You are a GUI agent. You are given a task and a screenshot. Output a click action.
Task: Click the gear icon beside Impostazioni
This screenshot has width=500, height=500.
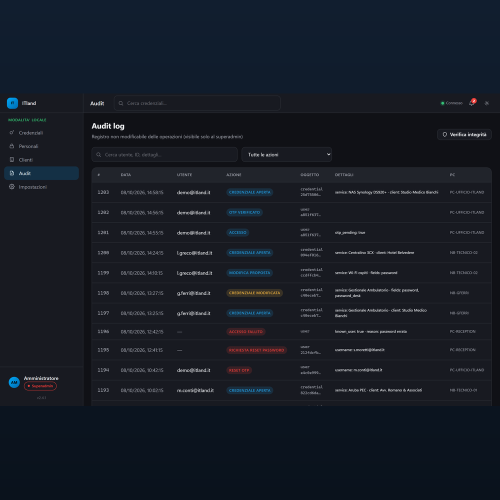pyautogui.click(x=12, y=187)
